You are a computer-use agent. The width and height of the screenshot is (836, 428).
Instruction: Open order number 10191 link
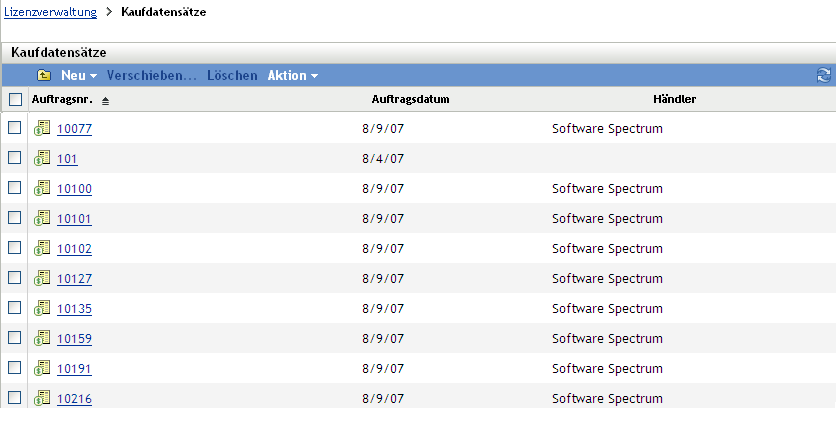pyautogui.click(x=74, y=369)
